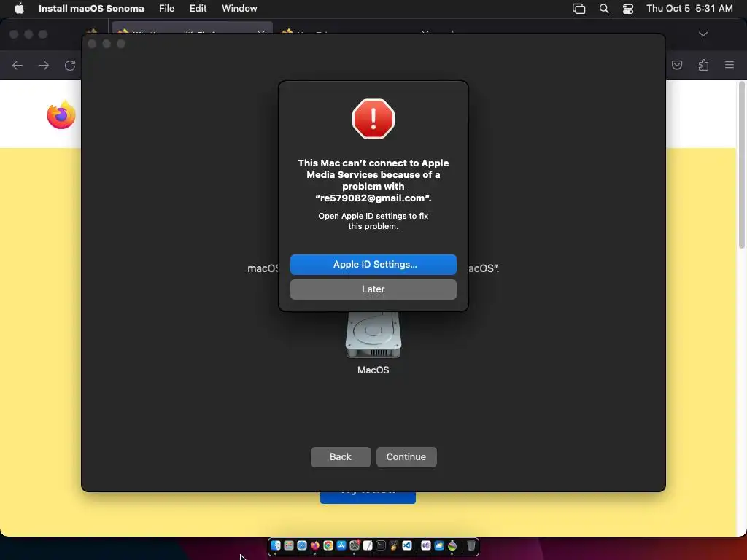
Task: Open the File menu
Action: click(x=167, y=8)
